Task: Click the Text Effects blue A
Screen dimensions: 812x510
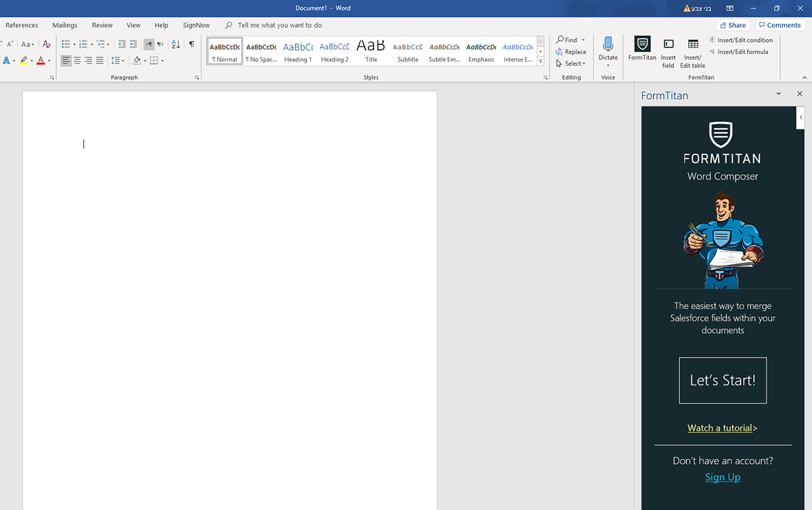Action: click(x=6, y=61)
